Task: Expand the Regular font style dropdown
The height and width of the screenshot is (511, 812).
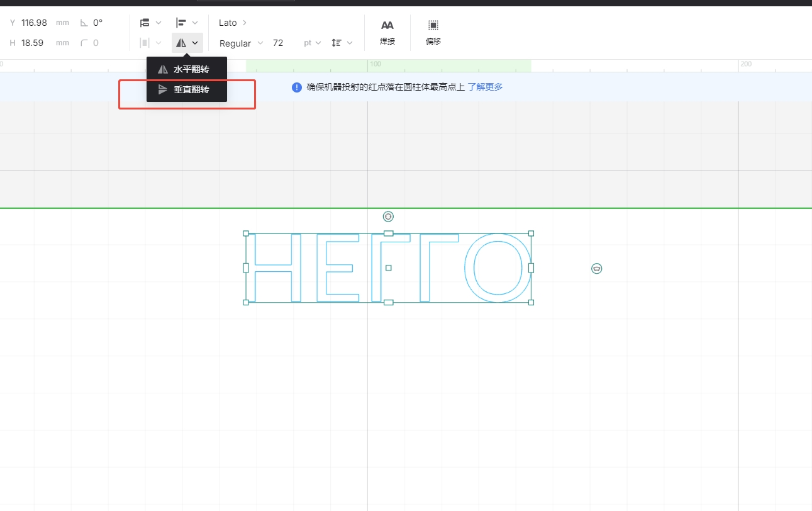Action: click(242, 43)
